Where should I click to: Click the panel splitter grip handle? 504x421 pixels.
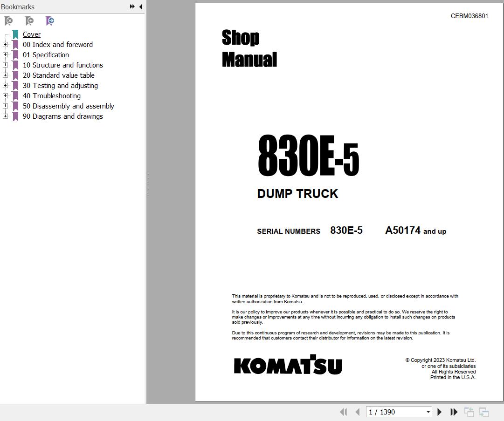[x=148, y=184]
